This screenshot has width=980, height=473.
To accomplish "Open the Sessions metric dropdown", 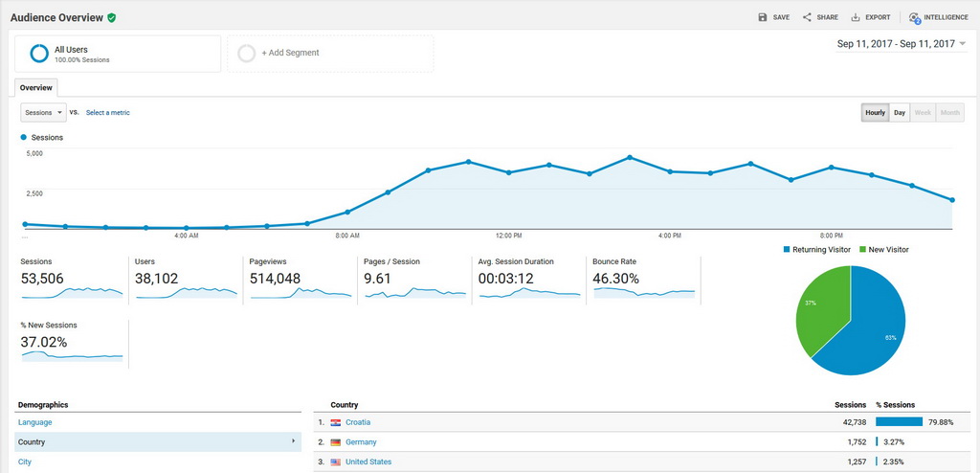I will (43, 113).
